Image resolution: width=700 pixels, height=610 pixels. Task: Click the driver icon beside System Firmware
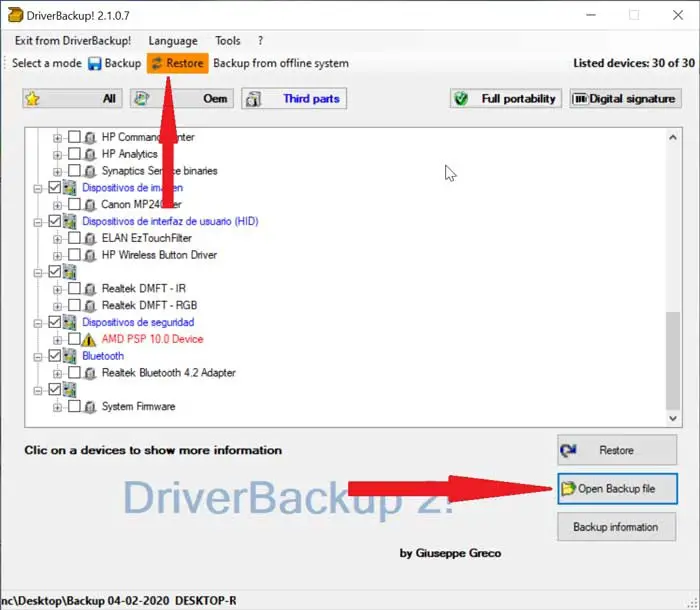90,407
